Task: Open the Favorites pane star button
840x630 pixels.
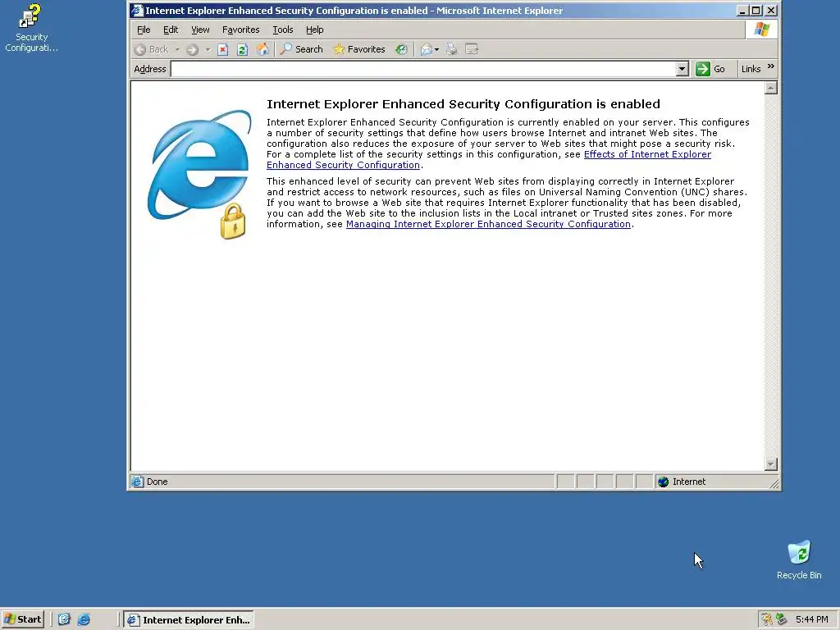Action: (359, 49)
